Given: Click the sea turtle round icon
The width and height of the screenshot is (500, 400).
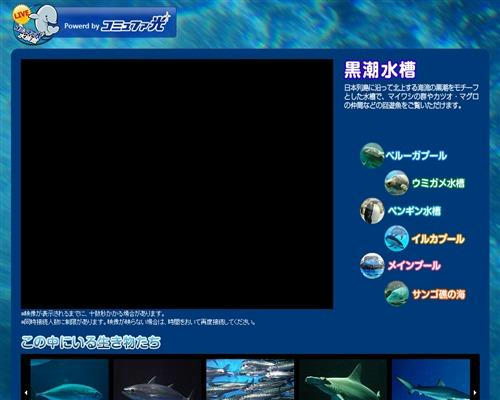Looking at the screenshot, I should [x=396, y=183].
